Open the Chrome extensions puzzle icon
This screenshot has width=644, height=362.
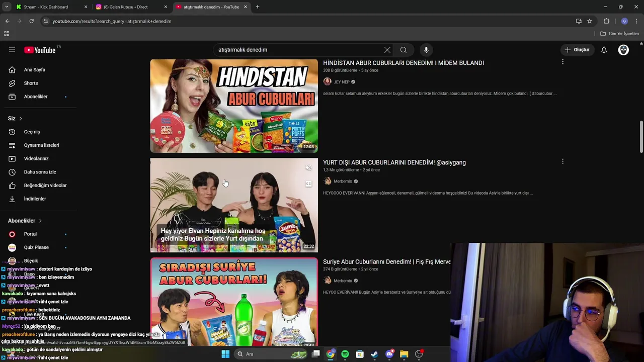click(x=607, y=21)
